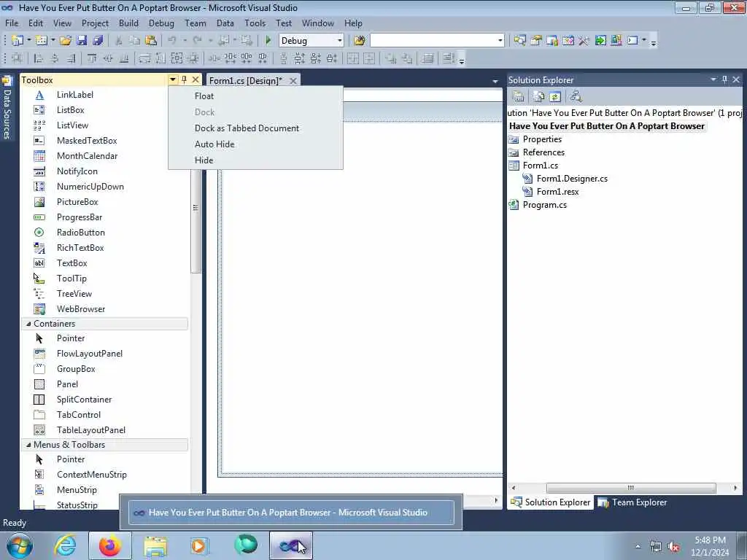Open the Data Sources side tab
The image size is (747, 560).
tap(7, 109)
